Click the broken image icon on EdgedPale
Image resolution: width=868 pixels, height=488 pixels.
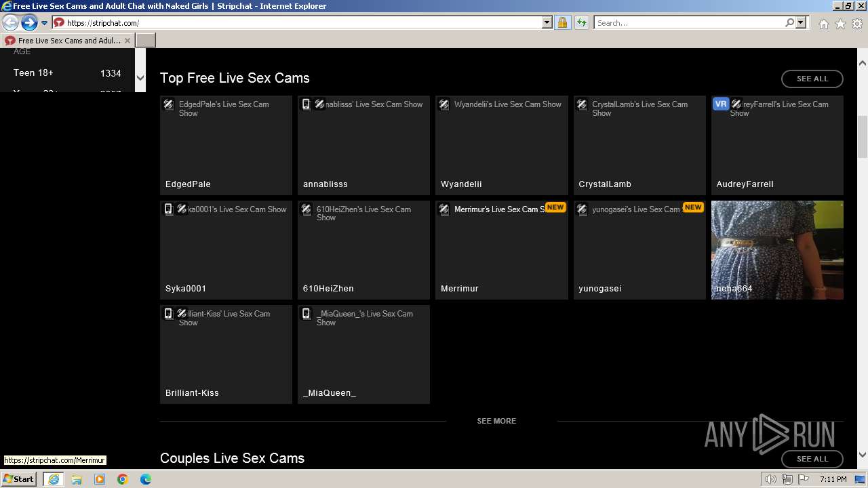(x=170, y=104)
